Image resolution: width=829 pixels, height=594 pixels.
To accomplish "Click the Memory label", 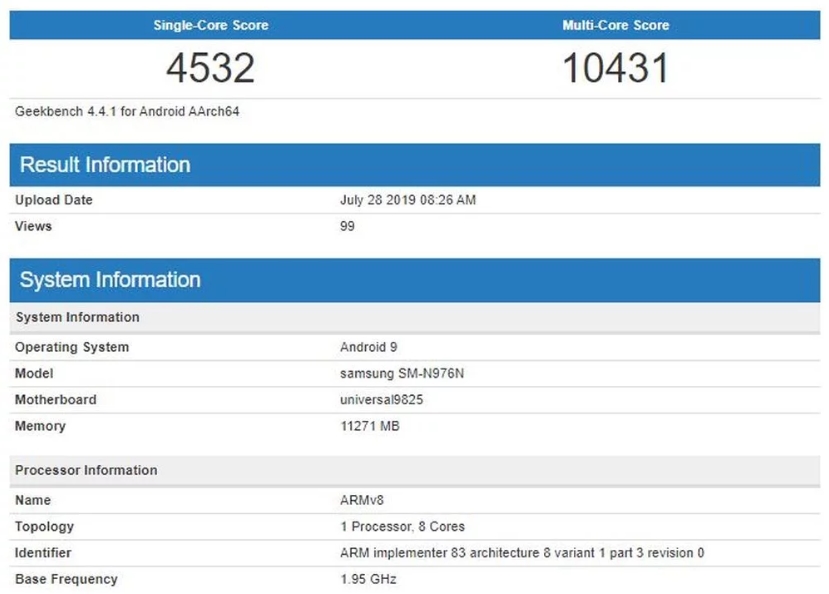I will click(x=40, y=426).
